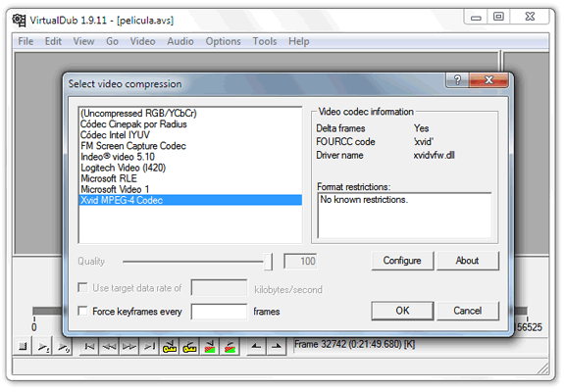The image size is (564, 392).
Task: Click the About button
Action: pyautogui.click(x=467, y=261)
